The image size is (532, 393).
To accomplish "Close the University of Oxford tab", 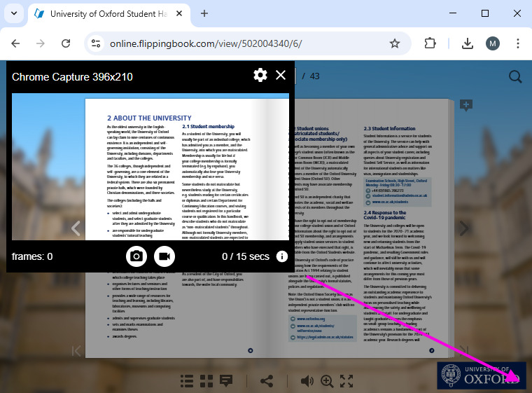I will tap(179, 13).
